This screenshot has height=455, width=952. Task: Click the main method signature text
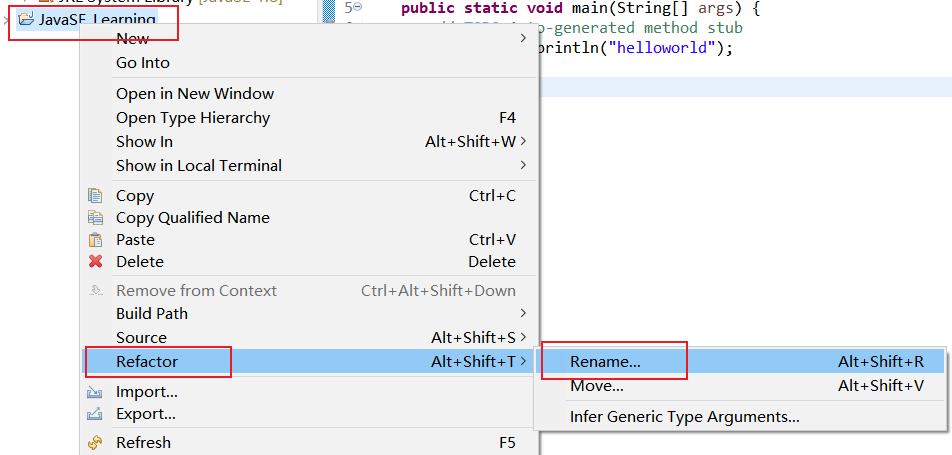point(581,9)
